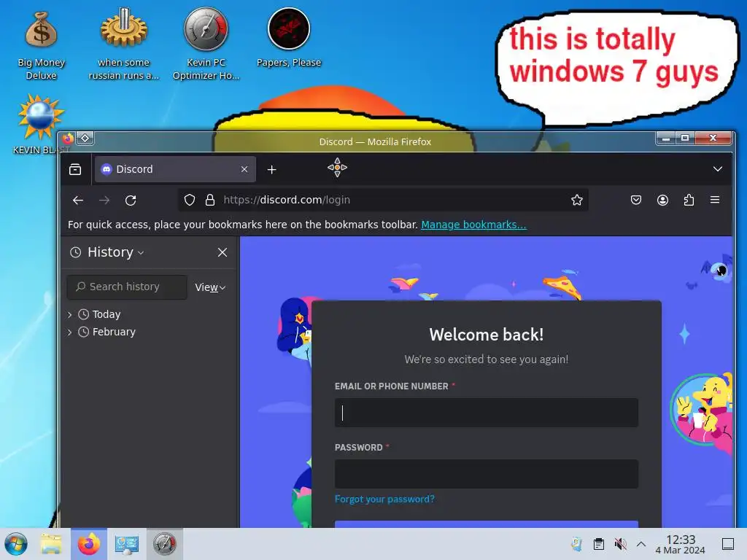747x560 pixels.
Task: Switch to the Discord tab
Action: click(175, 169)
